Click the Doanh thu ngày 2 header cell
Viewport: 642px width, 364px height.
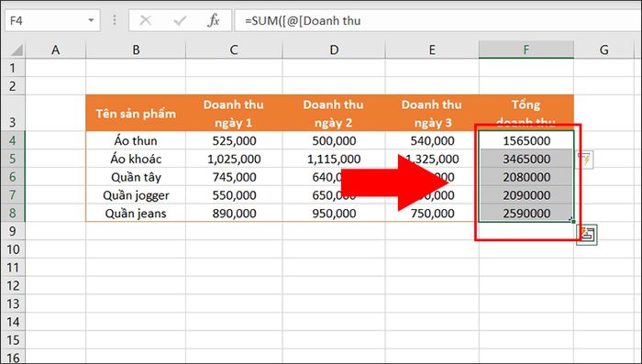click(x=334, y=113)
